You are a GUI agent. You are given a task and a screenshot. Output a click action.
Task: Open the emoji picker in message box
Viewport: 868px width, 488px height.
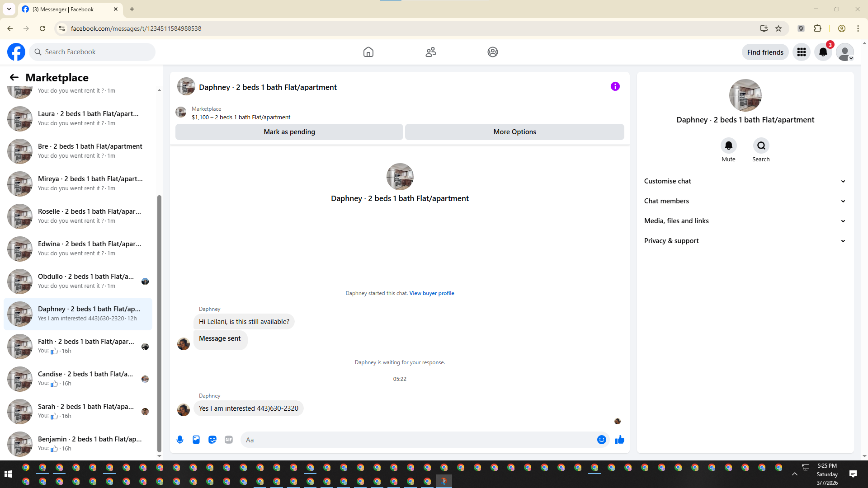[x=602, y=440]
